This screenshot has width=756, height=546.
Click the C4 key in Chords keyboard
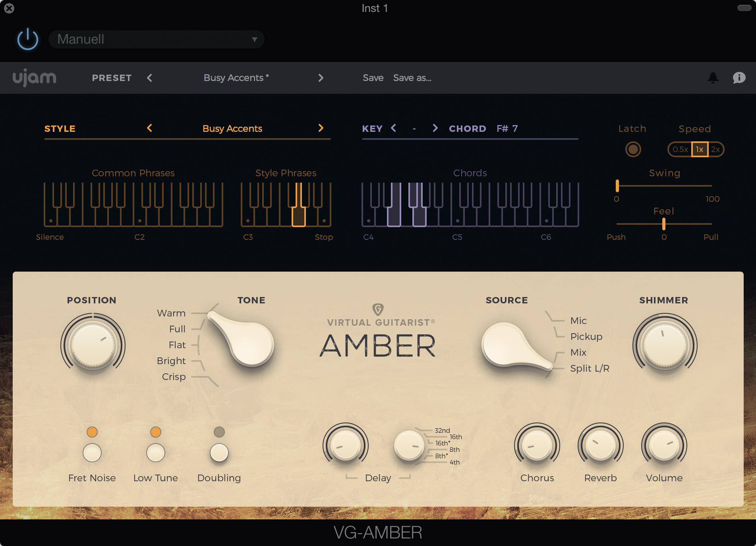(x=368, y=216)
